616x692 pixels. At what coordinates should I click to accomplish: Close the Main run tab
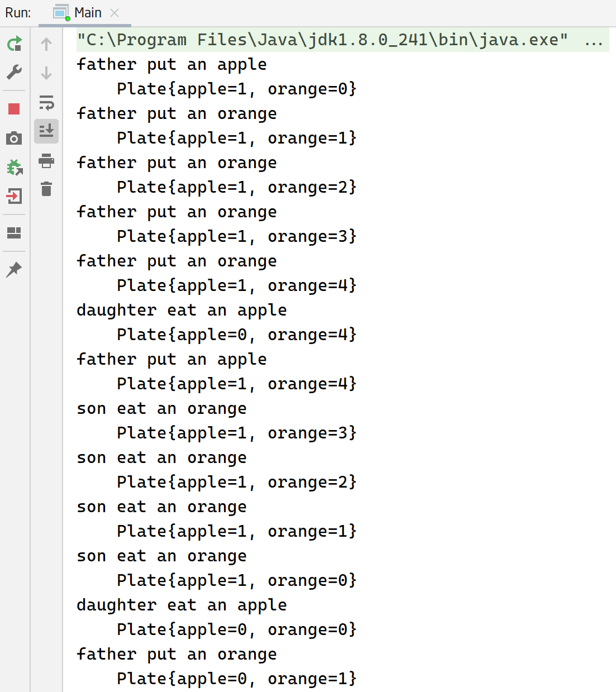115,13
